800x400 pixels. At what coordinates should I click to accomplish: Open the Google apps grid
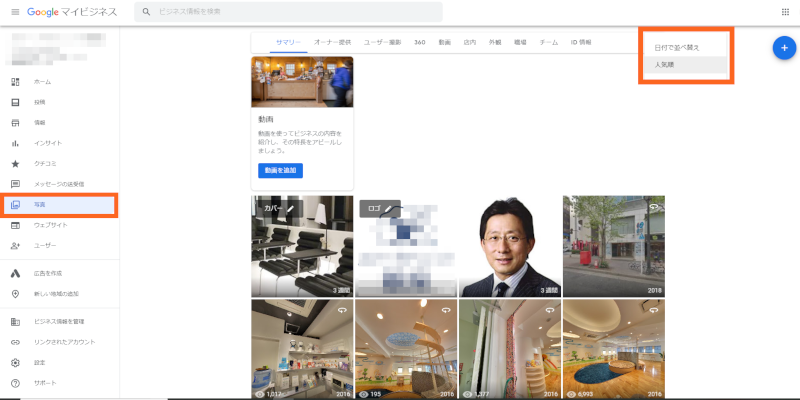click(x=784, y=12)
